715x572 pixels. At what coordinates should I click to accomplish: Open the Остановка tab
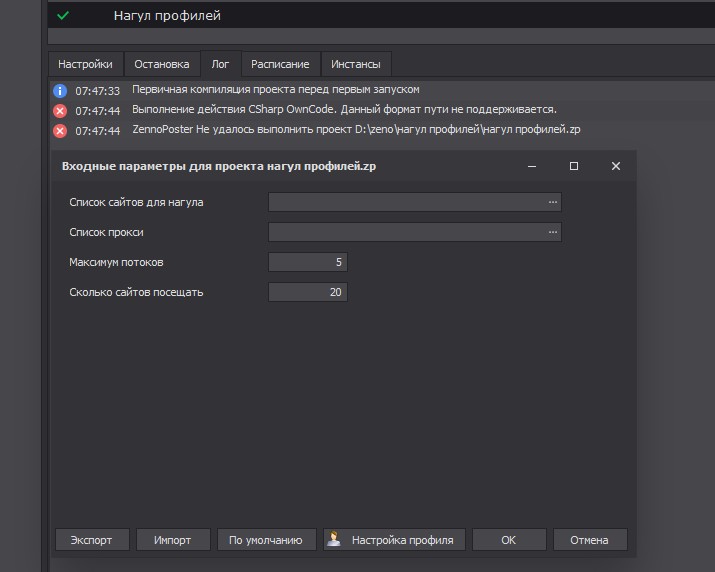click(x=162, y=64)
